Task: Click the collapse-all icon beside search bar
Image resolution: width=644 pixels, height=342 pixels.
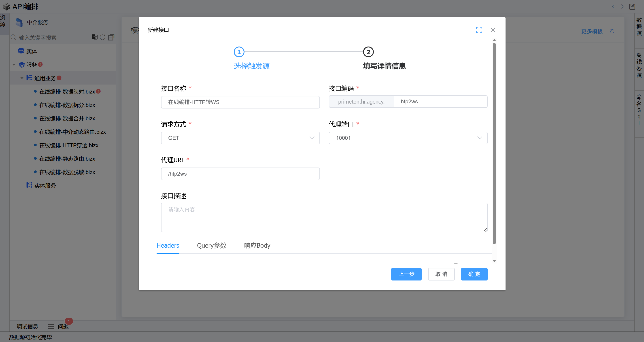Action: click(111, 37)
